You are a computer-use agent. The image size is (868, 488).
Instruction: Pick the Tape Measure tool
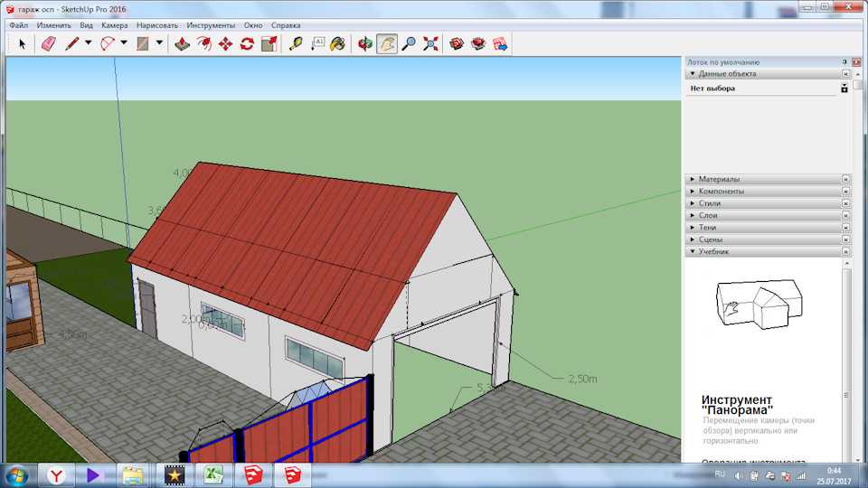(297, 43)
